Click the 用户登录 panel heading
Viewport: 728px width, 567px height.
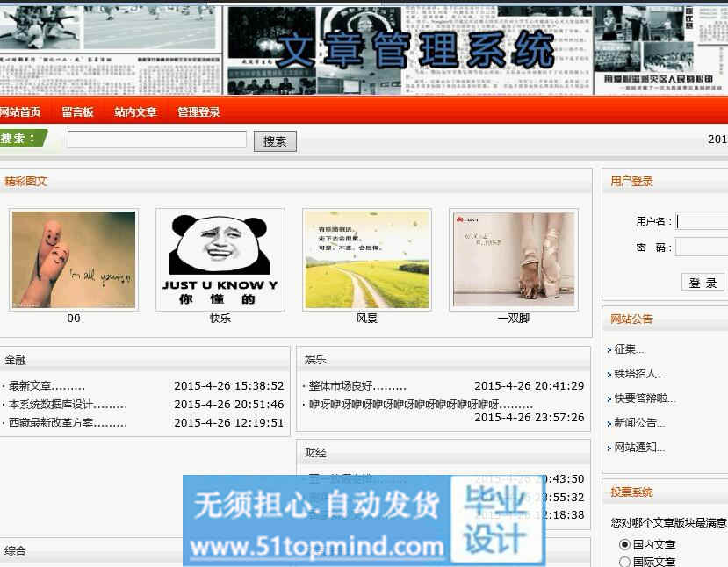tap(631, 181)
